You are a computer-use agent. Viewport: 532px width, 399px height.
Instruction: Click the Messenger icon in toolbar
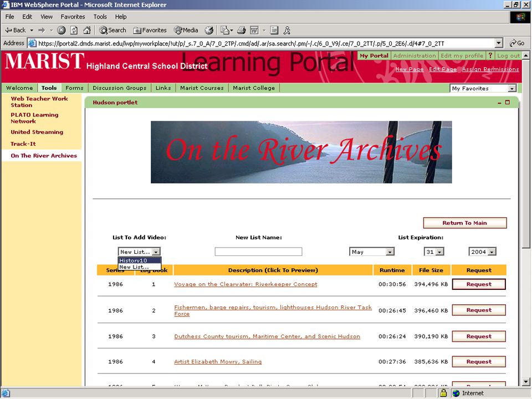[x=287, y=30]
